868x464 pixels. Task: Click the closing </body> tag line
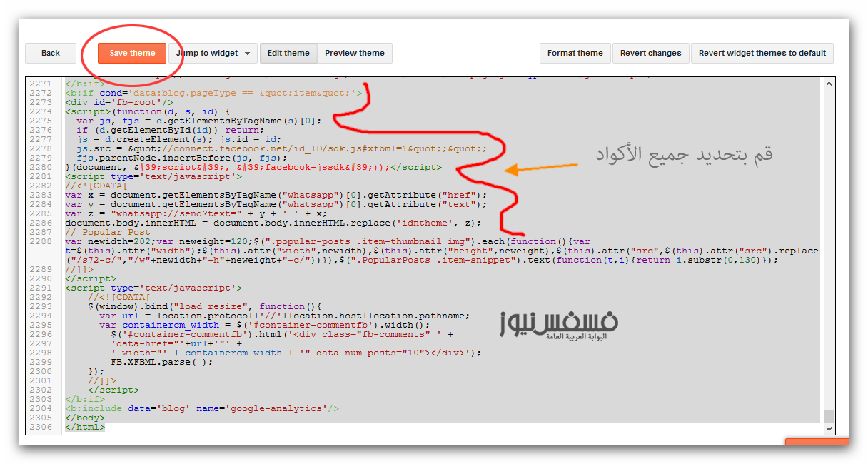(x=84, y=418)
